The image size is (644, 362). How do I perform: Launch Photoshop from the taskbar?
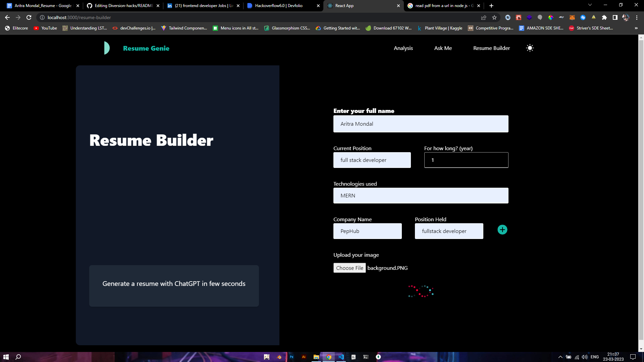click(291, 357)
